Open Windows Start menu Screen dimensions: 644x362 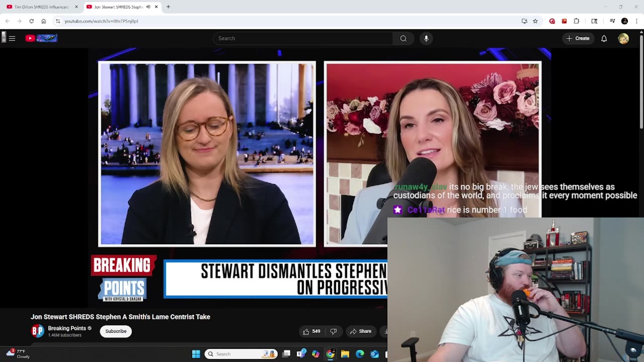click(196, 354)
